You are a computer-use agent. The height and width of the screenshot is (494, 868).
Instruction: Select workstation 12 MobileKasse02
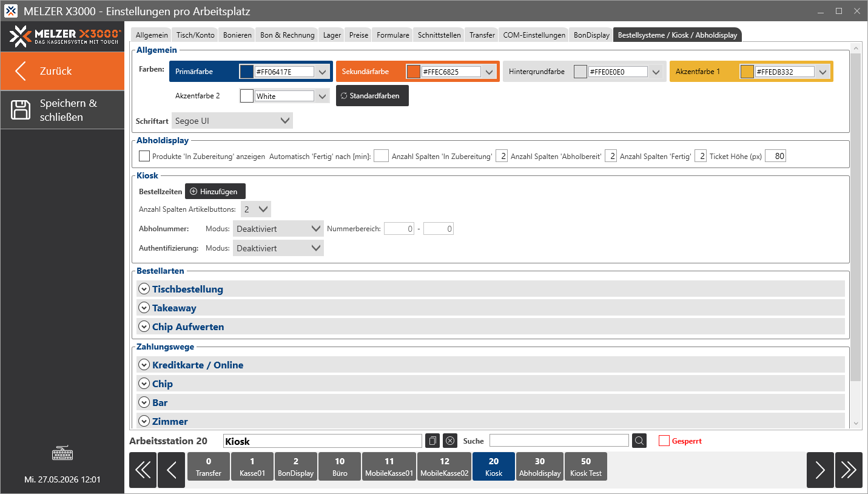[445, 467]
